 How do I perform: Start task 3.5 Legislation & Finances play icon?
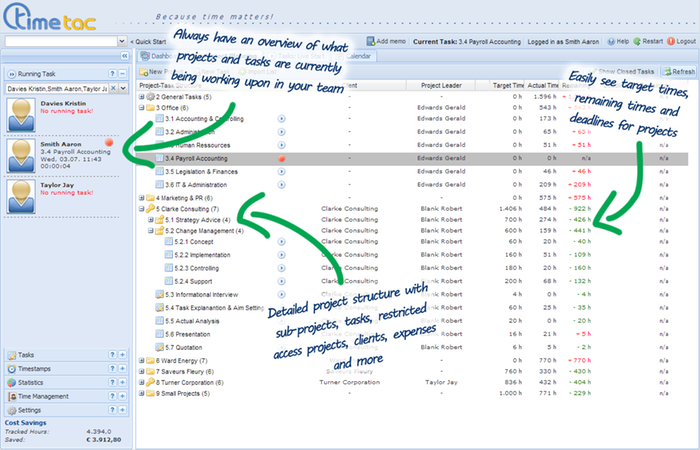[x=281, y=171]
